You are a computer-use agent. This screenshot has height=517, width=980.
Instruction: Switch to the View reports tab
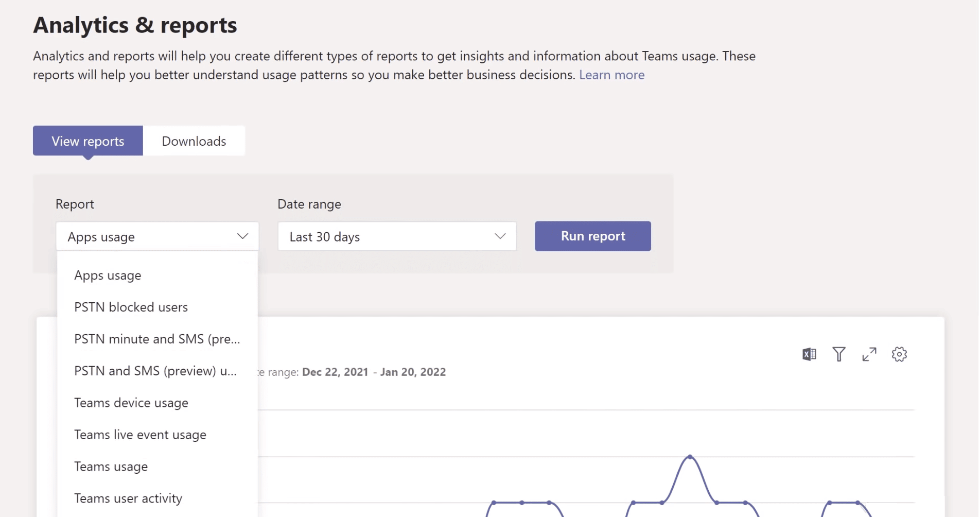[x=87, y=141]
